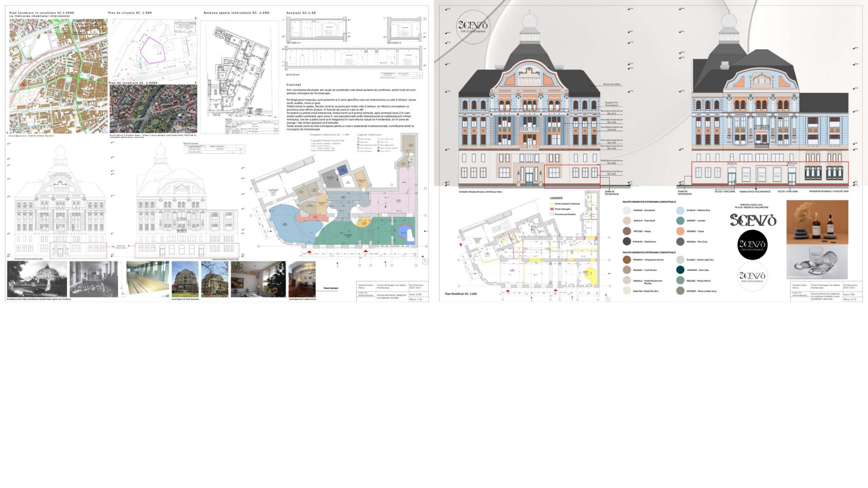Open the first building exterior color photo
This screenshot has height=488, width=868.
pyautogui.click(x=185, y=279)
